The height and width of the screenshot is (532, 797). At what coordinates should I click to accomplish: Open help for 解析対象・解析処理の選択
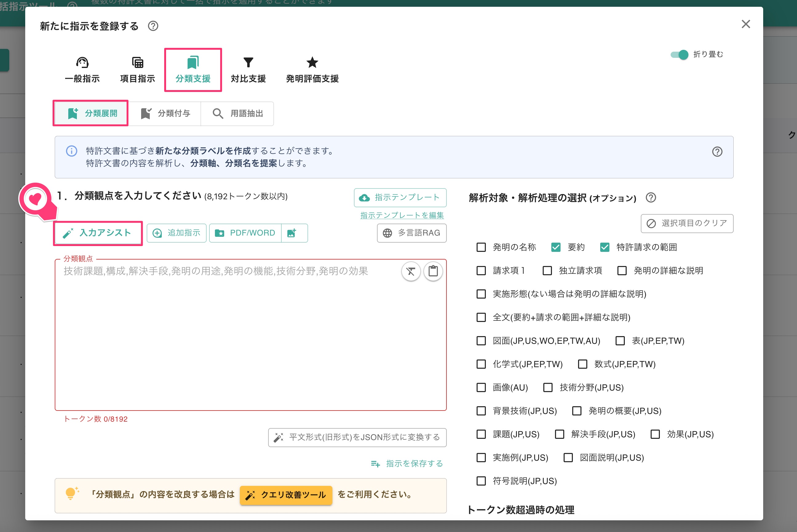651,197
